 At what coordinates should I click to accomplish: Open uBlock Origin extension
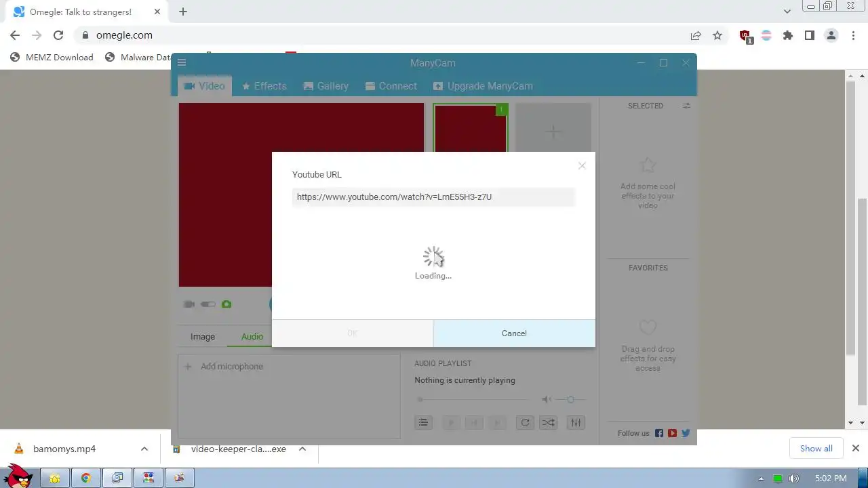(745, 36)
